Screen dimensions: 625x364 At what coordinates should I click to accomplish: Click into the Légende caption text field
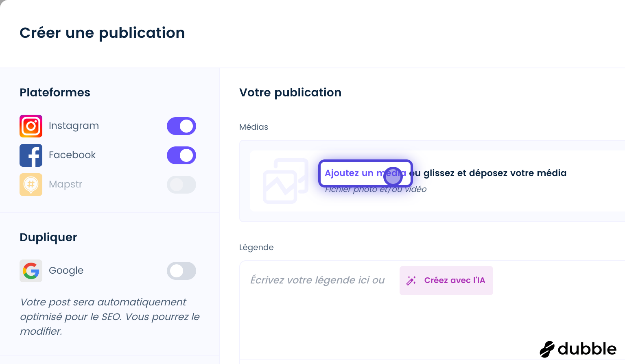[432, 310]
